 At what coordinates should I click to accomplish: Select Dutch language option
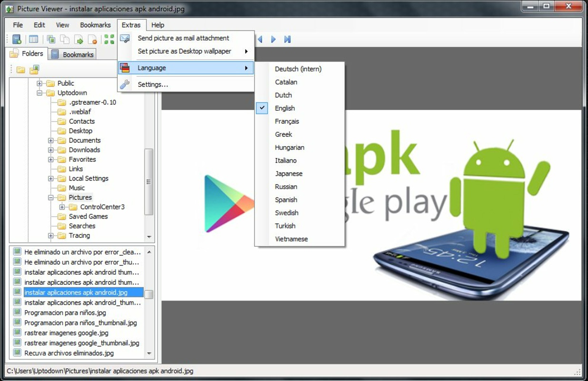click(300, 95)
